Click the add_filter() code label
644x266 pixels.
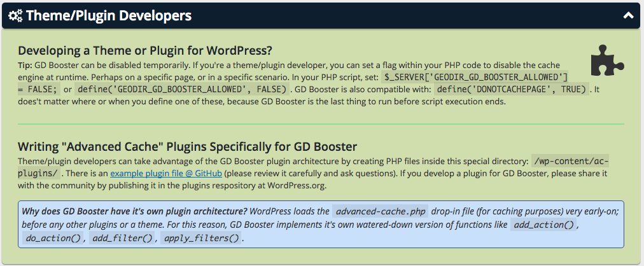[x=122, y=237]
